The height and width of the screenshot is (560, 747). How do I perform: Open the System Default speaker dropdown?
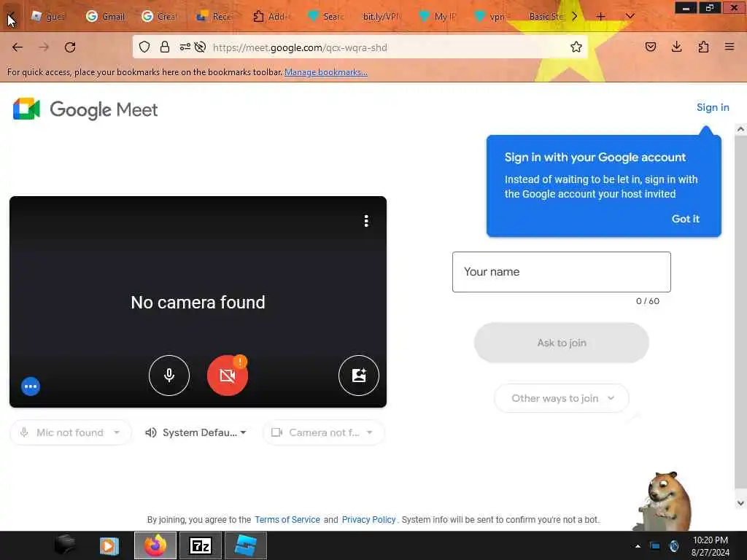click(x=196, y=432)
